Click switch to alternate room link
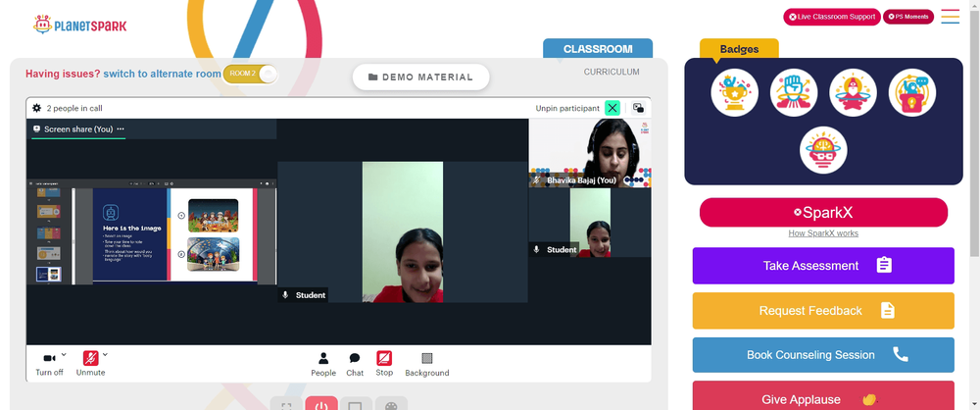The height and width of the screenshot is (410, 980). pos(162,74)
